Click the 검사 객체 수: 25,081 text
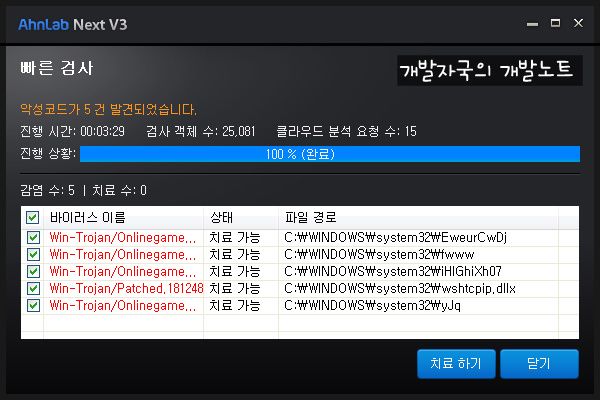This screenshot has height=400, width=600. tap(201, 132)
